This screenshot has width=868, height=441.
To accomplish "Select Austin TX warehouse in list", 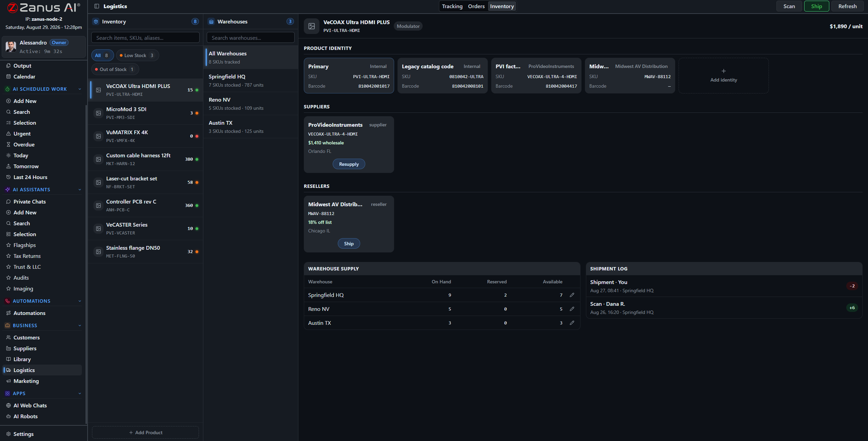I will (x=251, y=127).
